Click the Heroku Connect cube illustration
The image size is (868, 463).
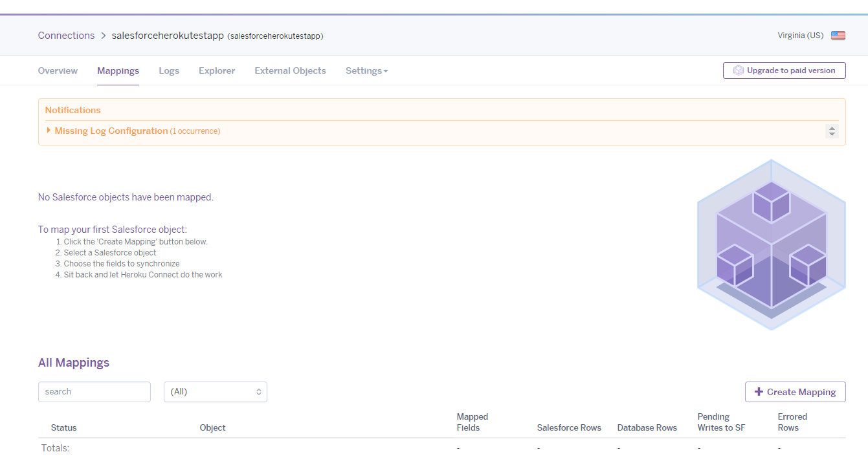[x=771, y=245]
